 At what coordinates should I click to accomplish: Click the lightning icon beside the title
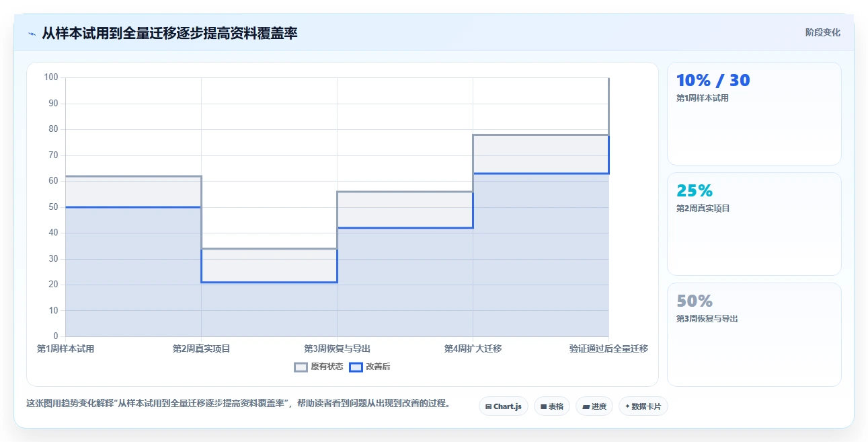click(x=32, y=33)
